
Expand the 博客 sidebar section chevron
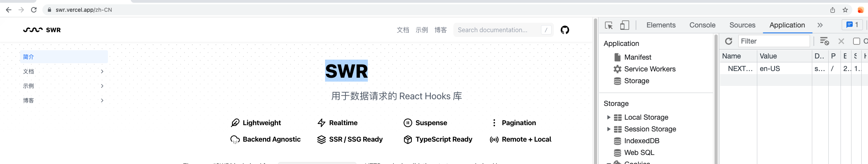click(x=102, y=100)
